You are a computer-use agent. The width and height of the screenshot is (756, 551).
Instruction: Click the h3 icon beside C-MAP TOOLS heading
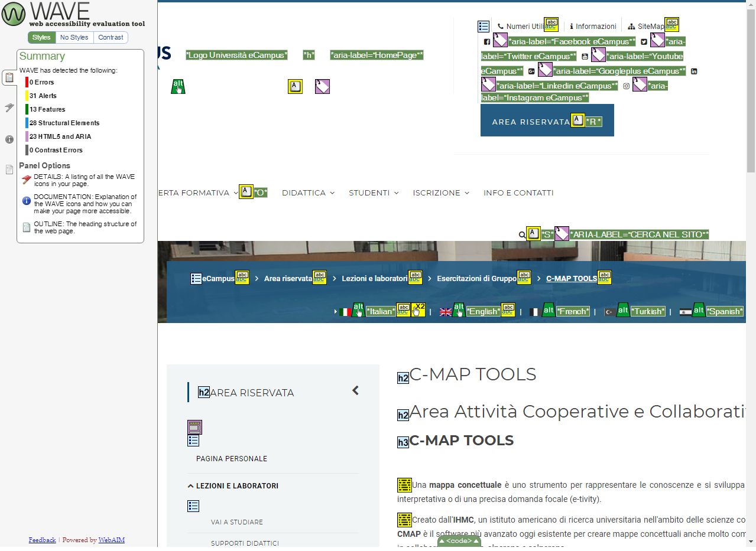403,442
